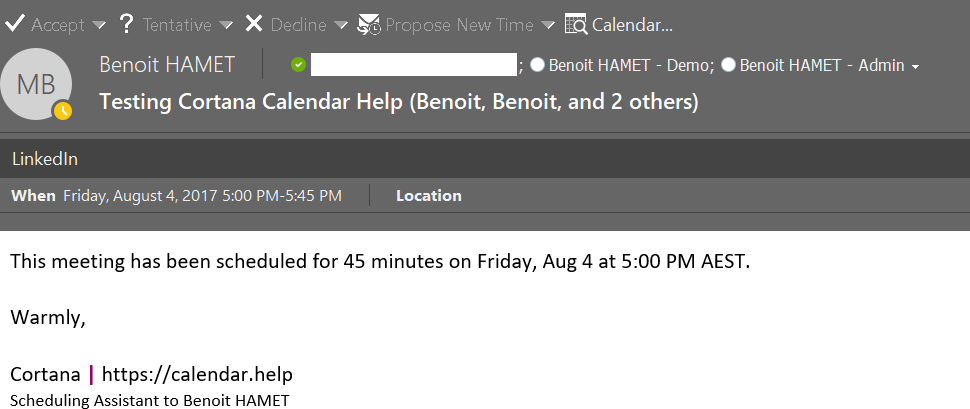Viewport: 970px width, 409px height.
Task: Click the Propose New Time envelope icon
Action: click(369, 24)
